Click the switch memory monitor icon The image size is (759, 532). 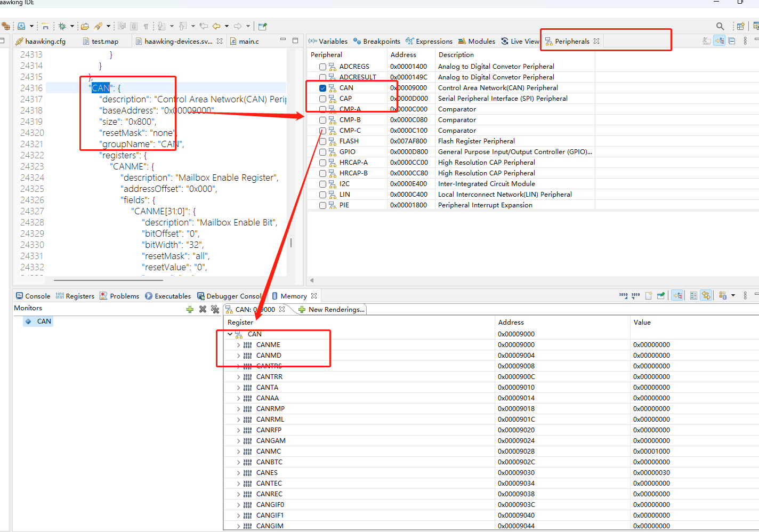point(723,295)
